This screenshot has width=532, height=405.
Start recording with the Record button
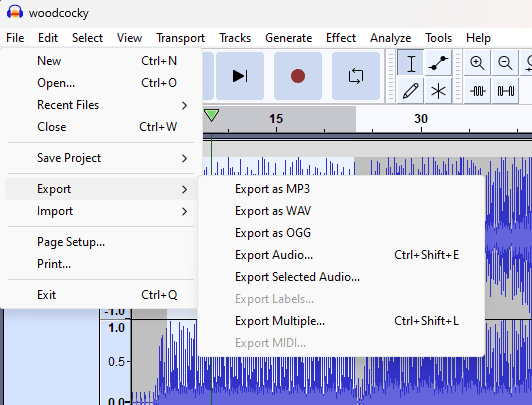click(x=298, y=76)
